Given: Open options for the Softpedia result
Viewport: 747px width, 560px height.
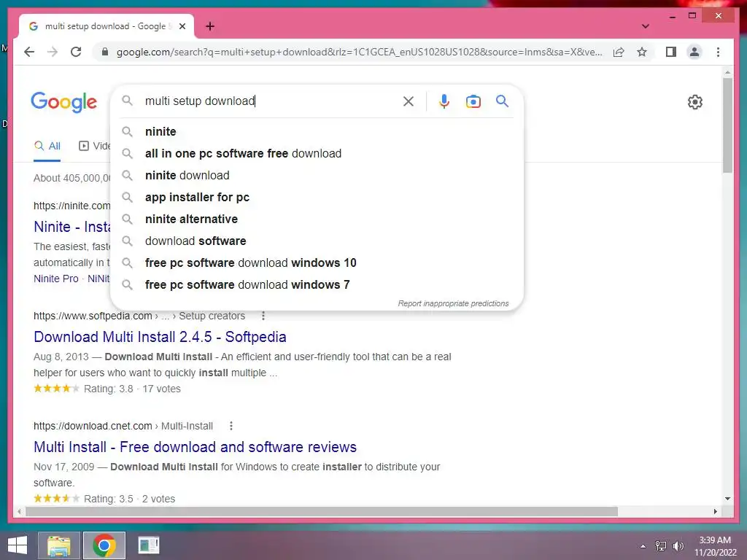Looking at the screenshot, I should click(263, 316).
